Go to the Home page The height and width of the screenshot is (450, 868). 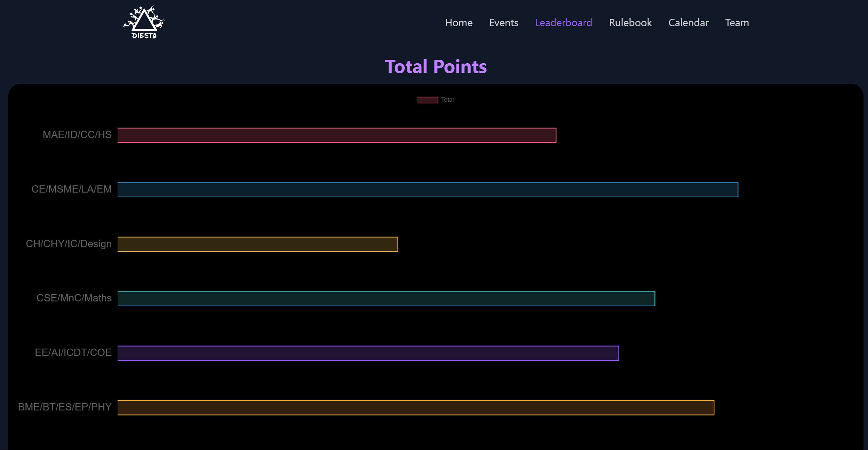click(459, 23)
